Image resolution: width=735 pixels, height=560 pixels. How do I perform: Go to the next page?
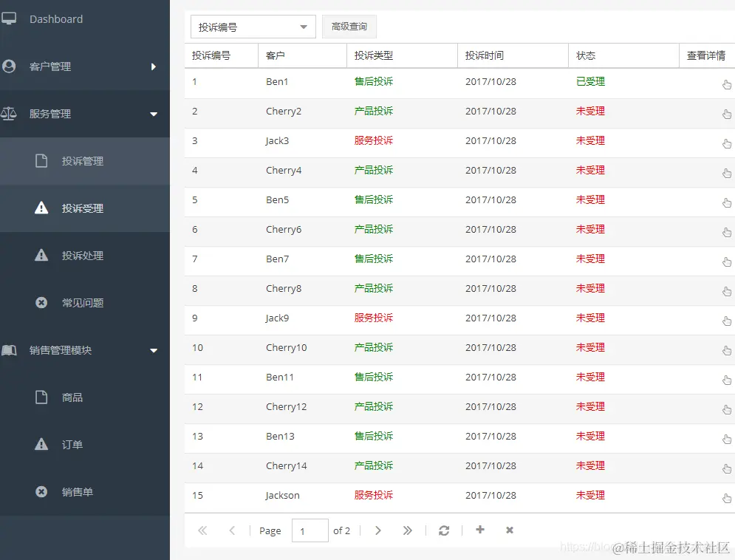pyautogui.click(x=377, y=530)
